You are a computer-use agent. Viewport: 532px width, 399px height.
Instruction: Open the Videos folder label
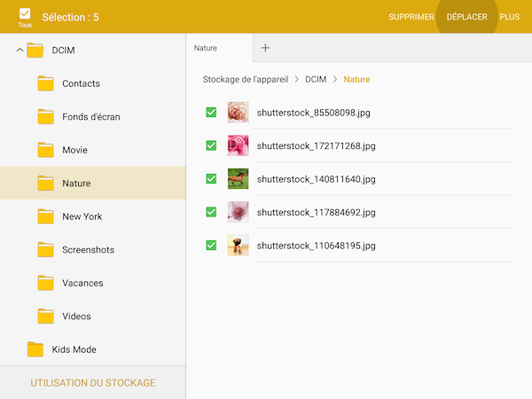(x=76, y=317)
